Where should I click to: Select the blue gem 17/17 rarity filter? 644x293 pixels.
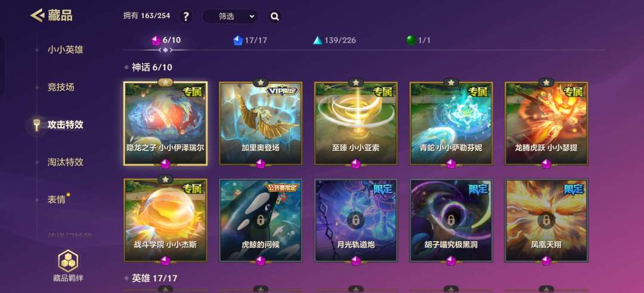(250, 40)
